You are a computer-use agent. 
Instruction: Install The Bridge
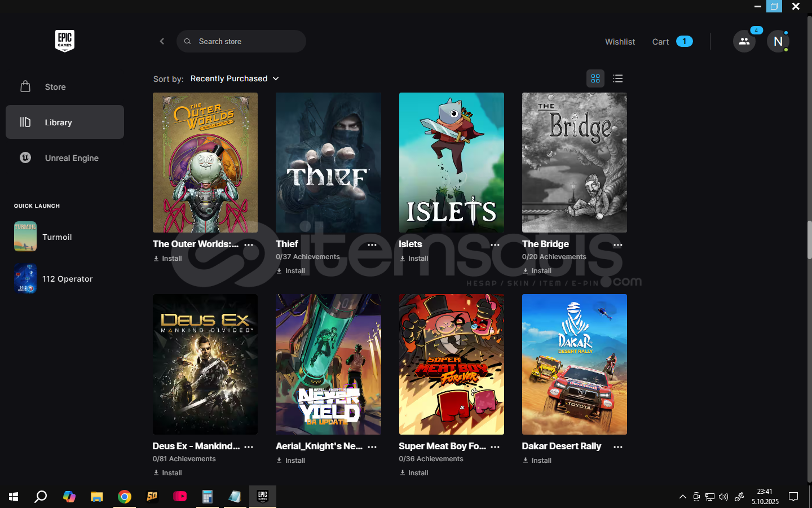coord(537,271)
